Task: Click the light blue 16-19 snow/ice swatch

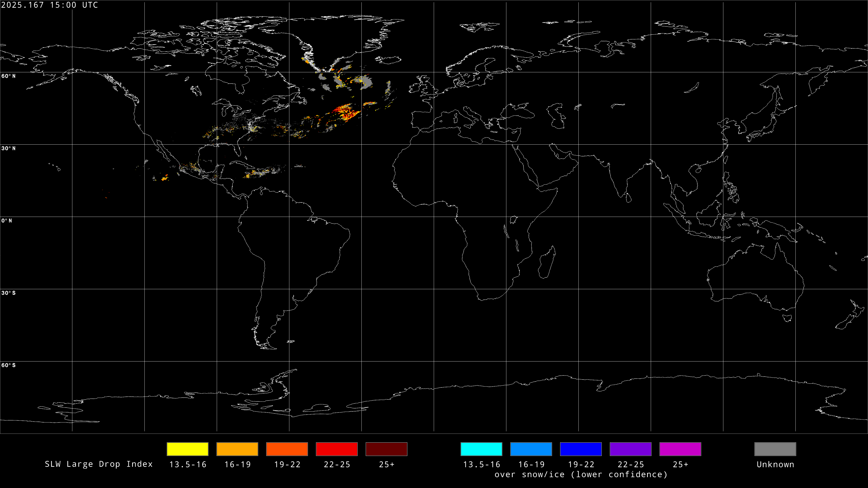Action: (531, 449)
